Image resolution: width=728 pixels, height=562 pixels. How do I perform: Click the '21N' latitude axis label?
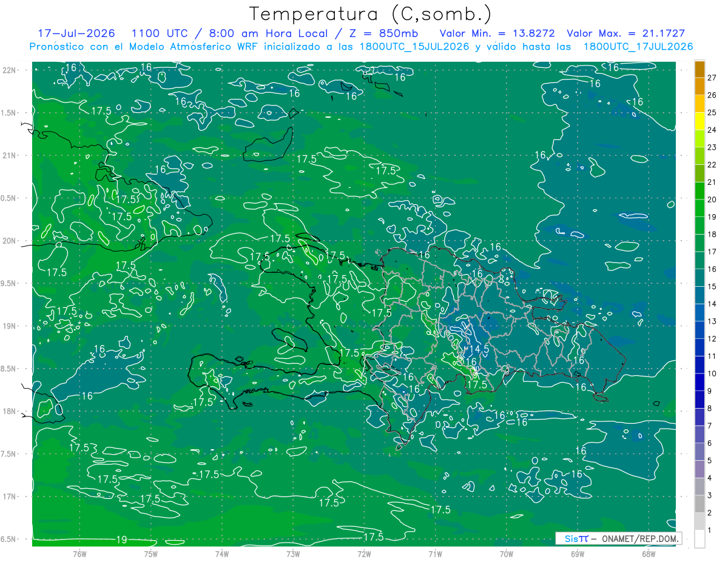tap(9, 155)
